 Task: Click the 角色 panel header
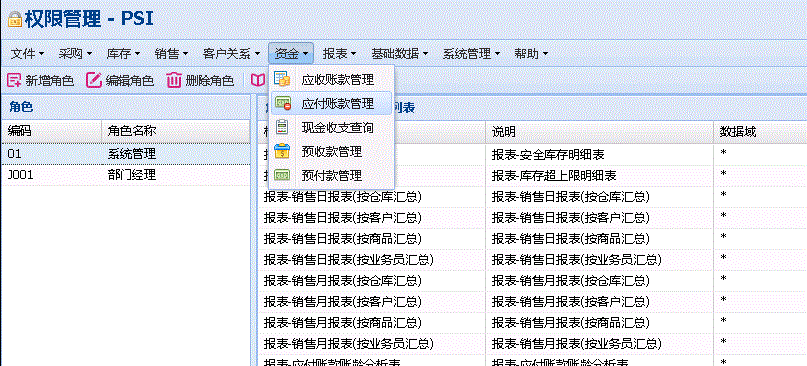coord(126,107)
